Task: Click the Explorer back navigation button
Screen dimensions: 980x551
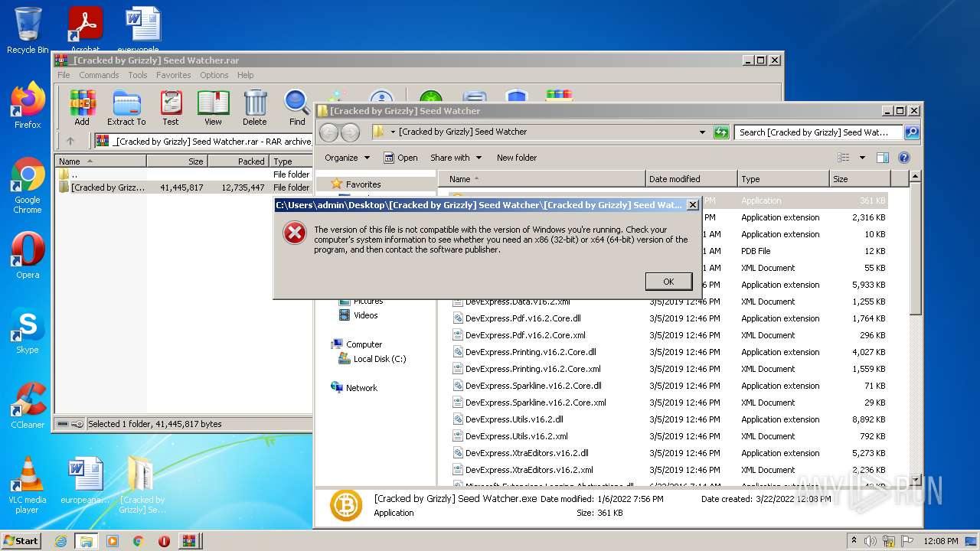Action: 328,132
